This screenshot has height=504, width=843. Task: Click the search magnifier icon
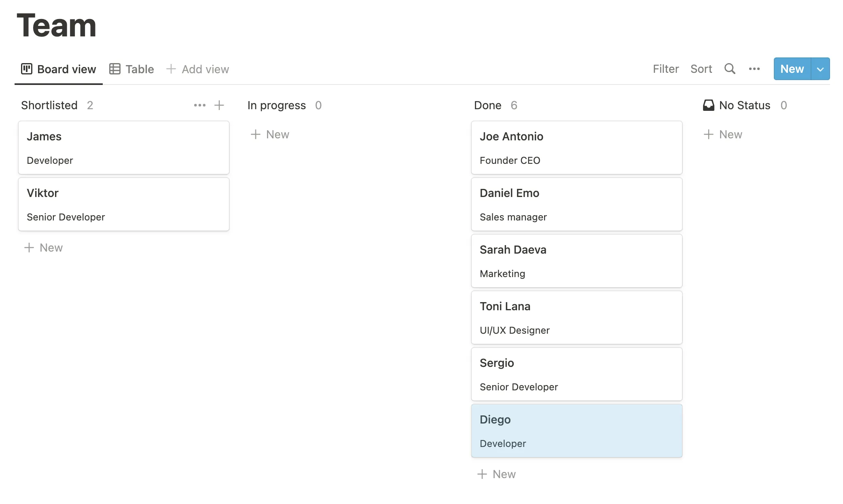729,69
